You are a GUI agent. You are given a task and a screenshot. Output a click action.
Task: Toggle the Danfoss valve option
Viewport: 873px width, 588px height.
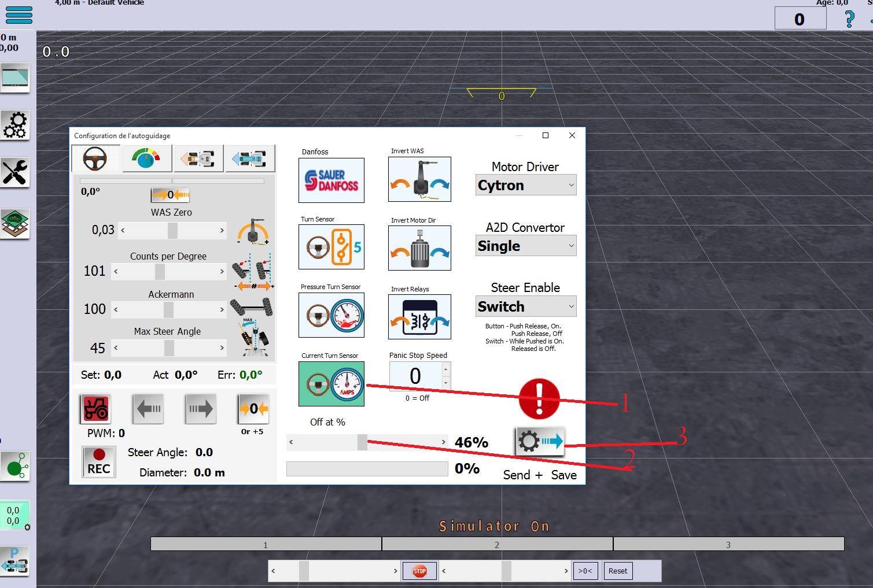pyautogui.click(x=331, y=180)
